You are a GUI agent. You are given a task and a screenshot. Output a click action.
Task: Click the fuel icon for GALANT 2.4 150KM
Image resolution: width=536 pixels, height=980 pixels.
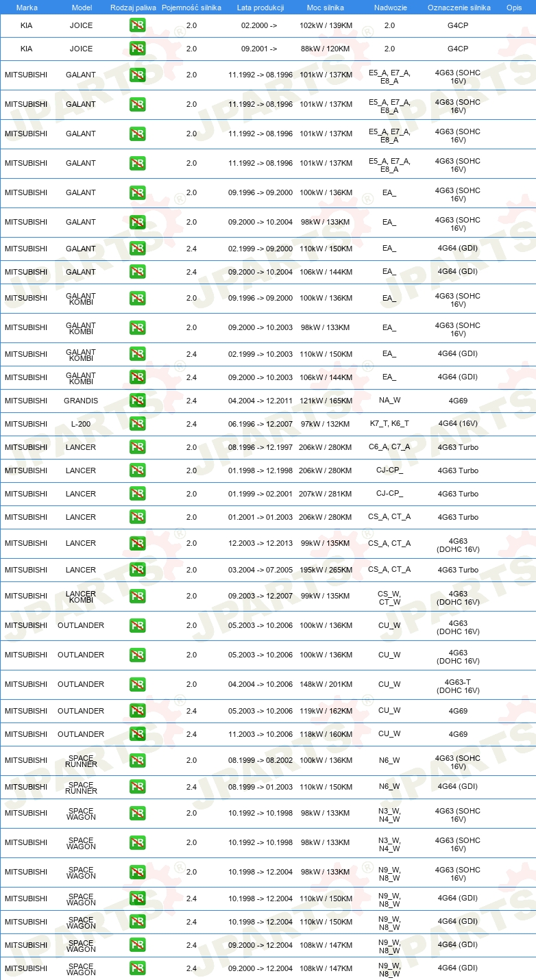[x=137, y=249]
